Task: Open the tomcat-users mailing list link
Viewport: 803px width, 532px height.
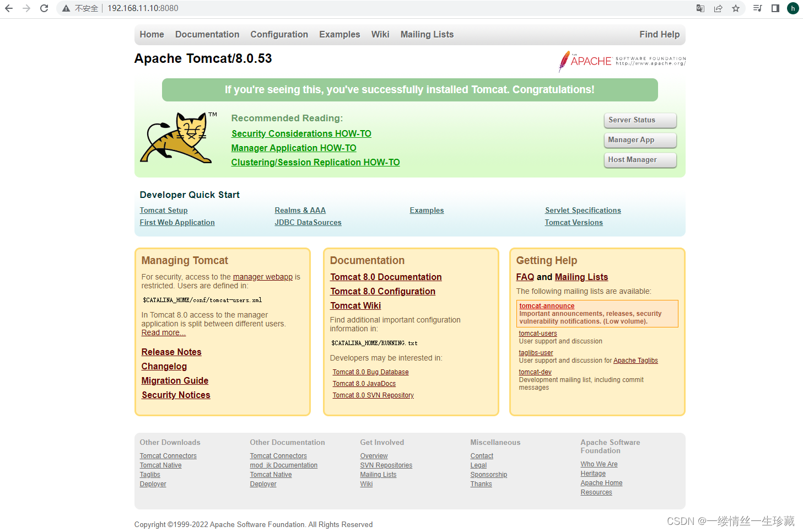Action: 538,334
